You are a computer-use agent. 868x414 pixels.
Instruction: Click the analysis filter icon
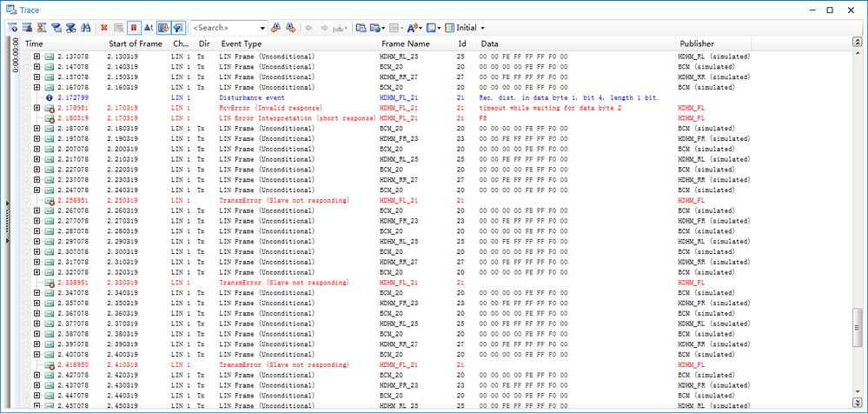(70, 27)
